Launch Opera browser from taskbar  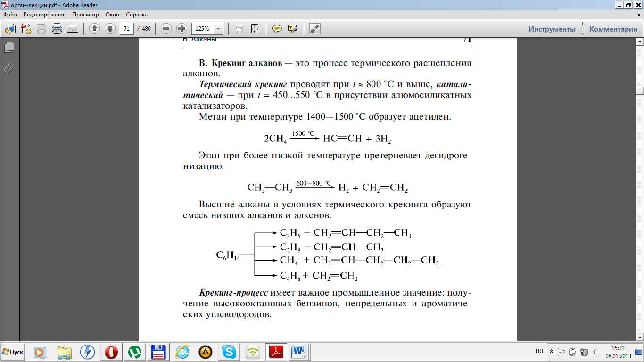coord(111,352)
